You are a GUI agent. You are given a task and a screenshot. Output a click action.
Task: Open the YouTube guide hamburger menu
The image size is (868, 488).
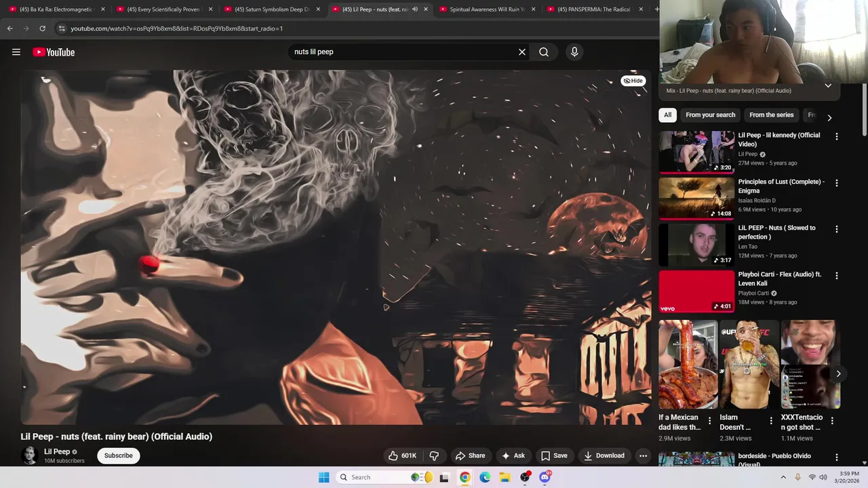point(16,52)
